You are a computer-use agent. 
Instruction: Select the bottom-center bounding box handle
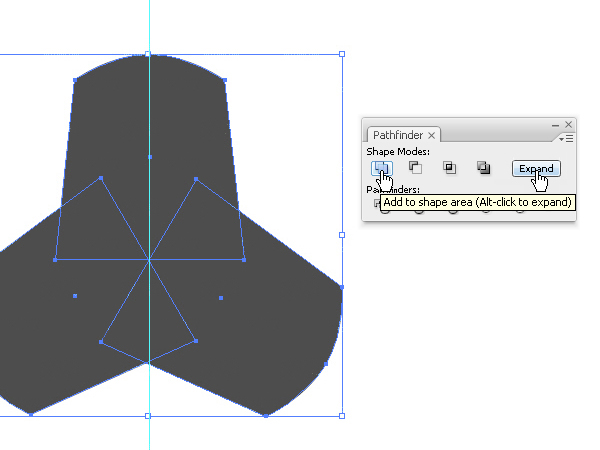coord(148,415)
